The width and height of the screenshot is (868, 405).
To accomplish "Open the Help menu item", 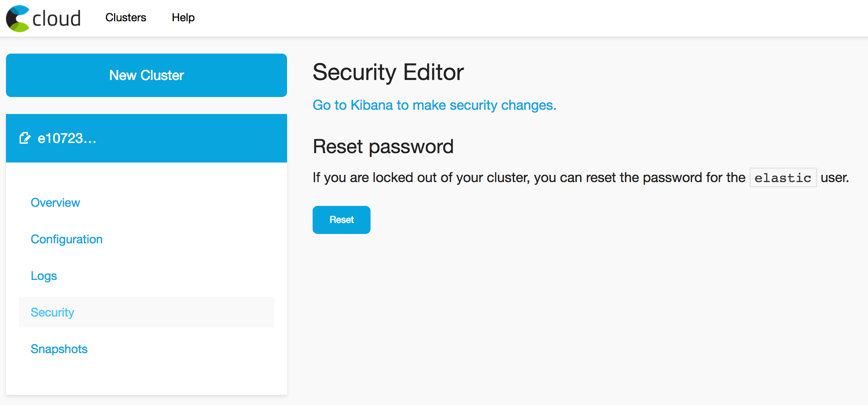I will [183, 17].
